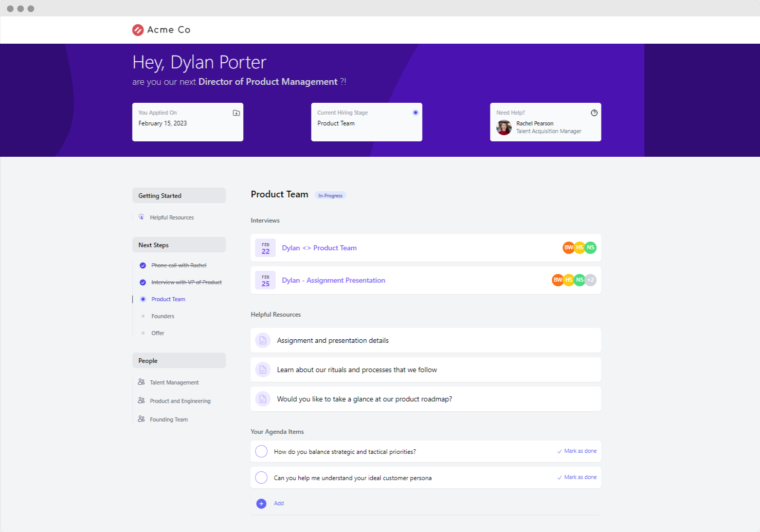This screenshot has width=760, height=532.
Task: Open the folder icon on You Applied On card
Action: click(236, 113)
